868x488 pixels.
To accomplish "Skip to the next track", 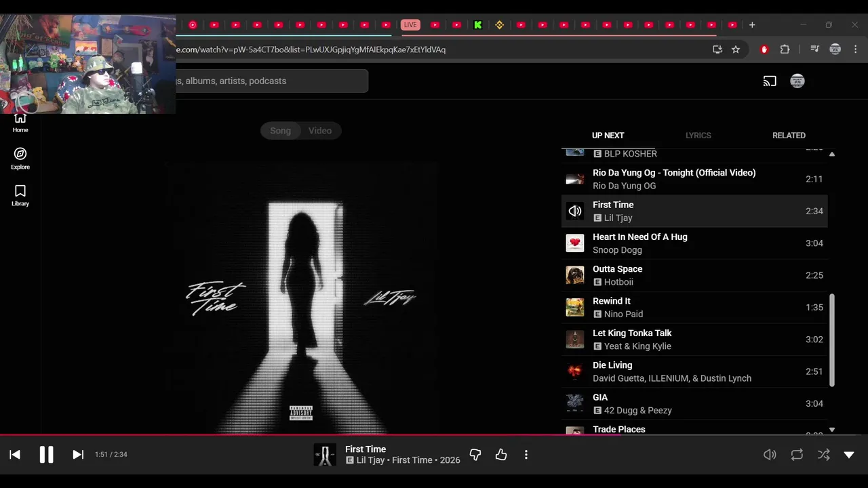I will click(78, 455).
